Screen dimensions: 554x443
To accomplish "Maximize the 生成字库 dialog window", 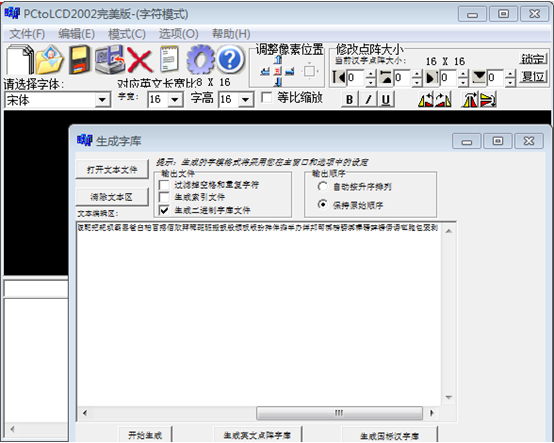I will (x=498, y=141).
